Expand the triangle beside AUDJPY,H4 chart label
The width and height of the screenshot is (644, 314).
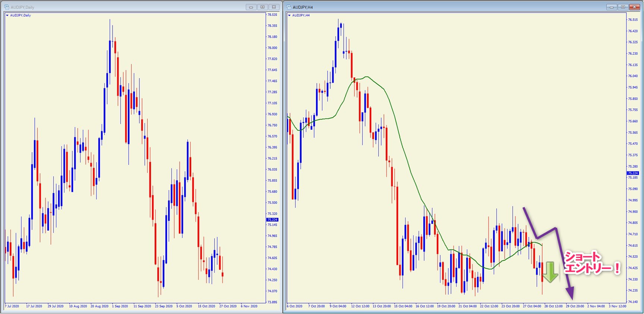[289, 15]
